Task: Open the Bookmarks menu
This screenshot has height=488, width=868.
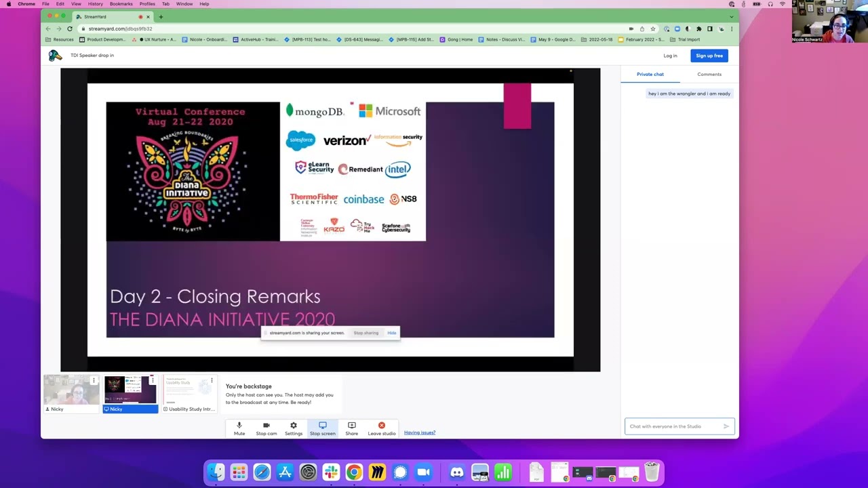Action: pos(121,4)
